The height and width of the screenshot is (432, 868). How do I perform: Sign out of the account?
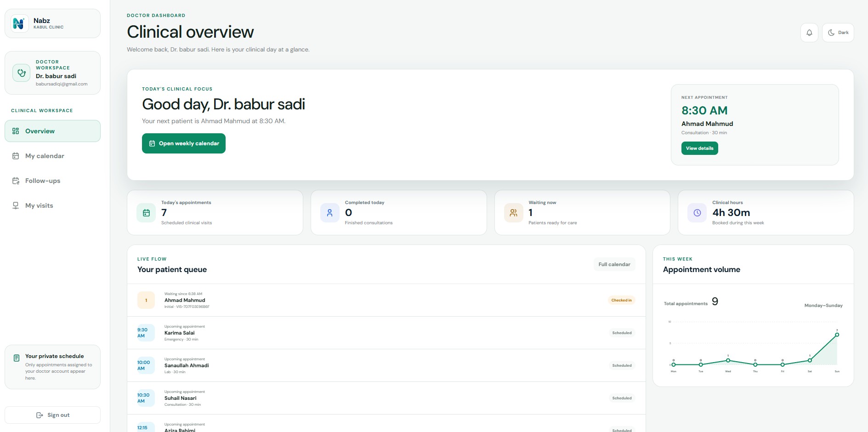point(52,415)
